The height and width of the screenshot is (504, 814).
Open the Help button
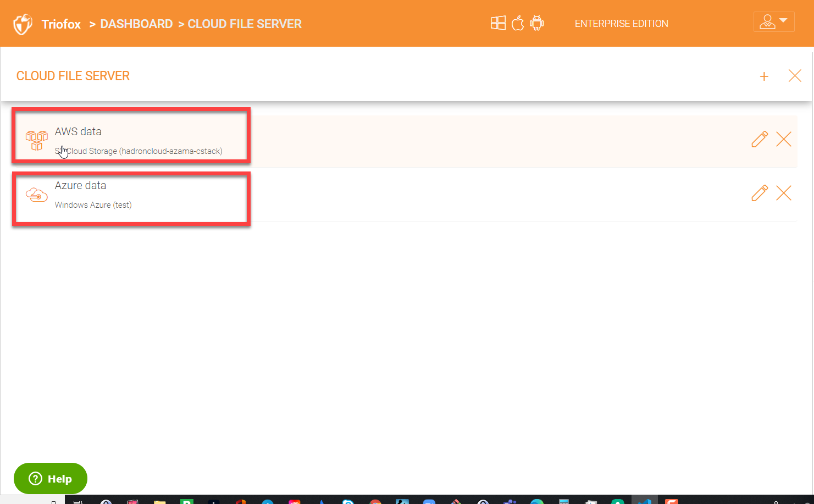(51, 479)
